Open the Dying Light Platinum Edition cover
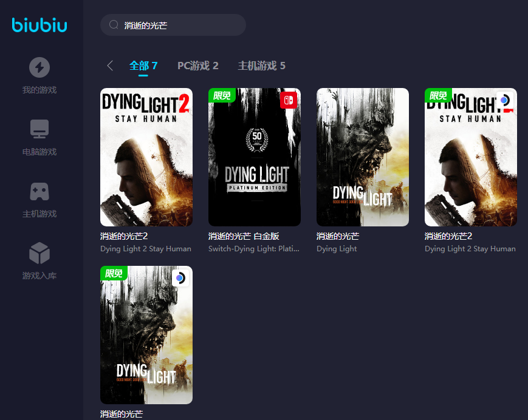 (255, 157)
